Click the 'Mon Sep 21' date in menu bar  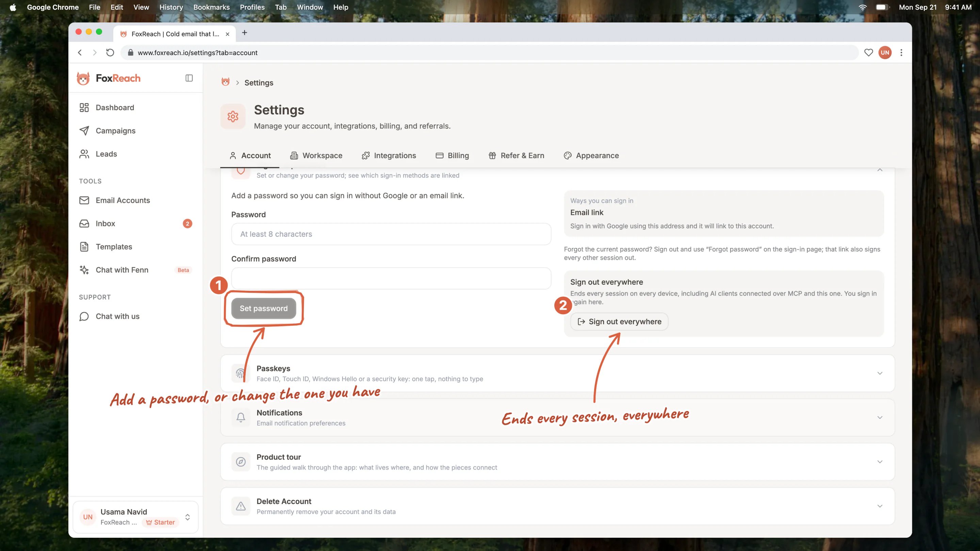(x=918, y=7)
